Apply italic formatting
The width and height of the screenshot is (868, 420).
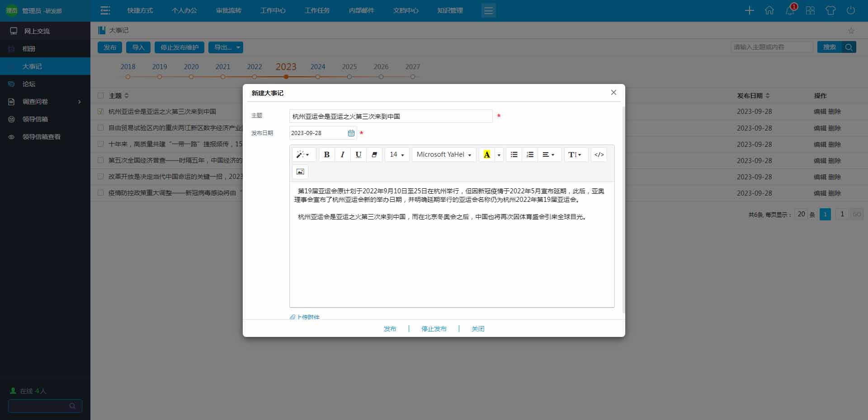point(342,154)
